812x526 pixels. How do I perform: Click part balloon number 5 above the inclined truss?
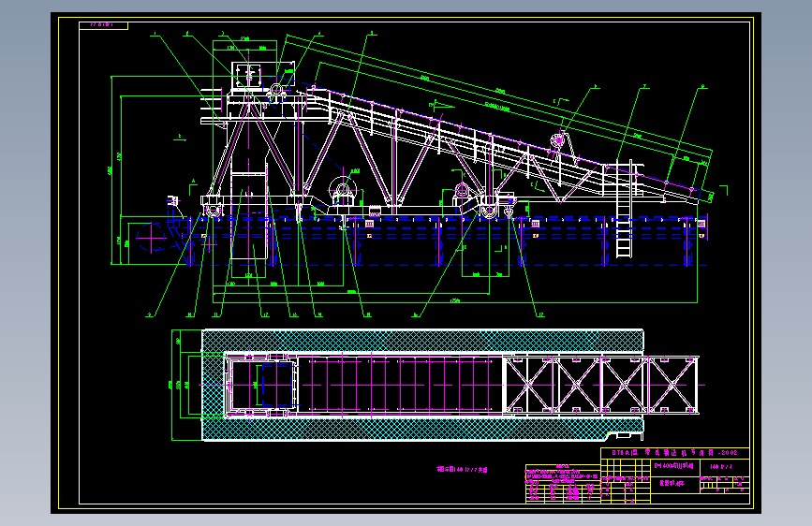[x=371, y=34]
